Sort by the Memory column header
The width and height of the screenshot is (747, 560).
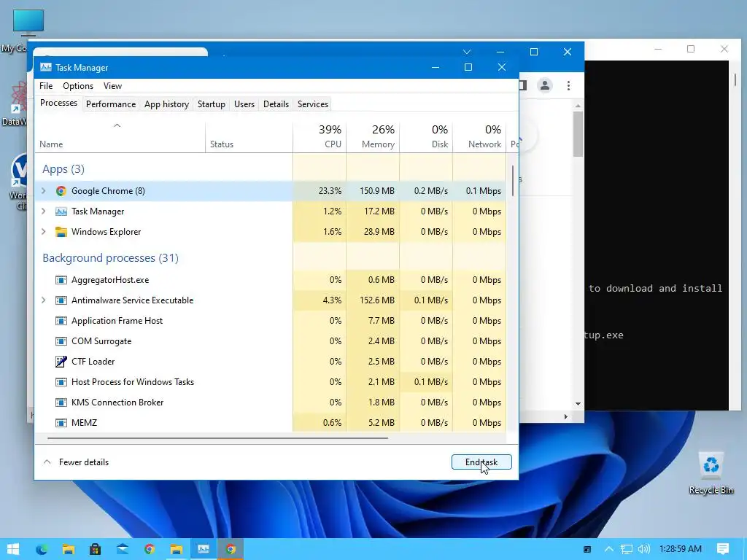click(373, 137)
